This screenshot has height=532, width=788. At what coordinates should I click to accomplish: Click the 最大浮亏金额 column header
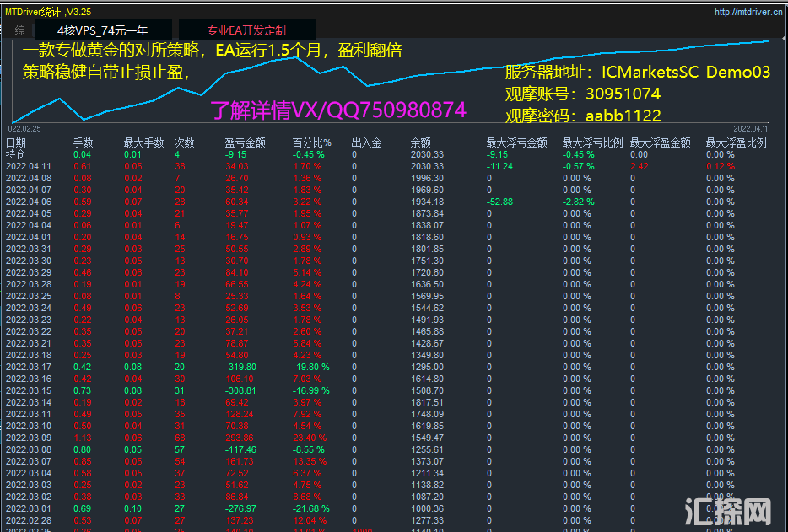tap(516, 142)
